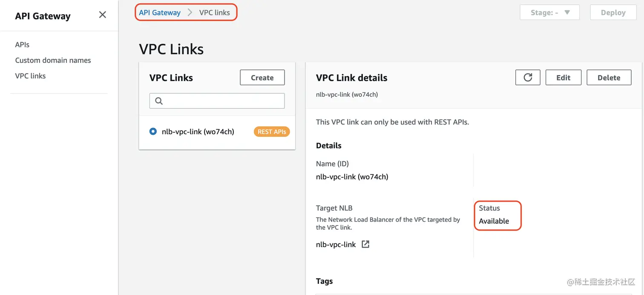Select the nlb-vpc-link radio button
This screenshot has height=295, width=644.
153,132
